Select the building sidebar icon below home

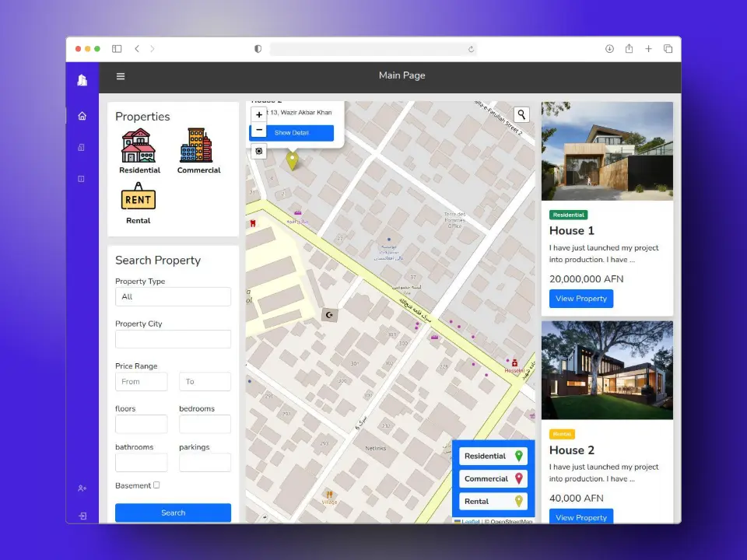click(82, 147)
